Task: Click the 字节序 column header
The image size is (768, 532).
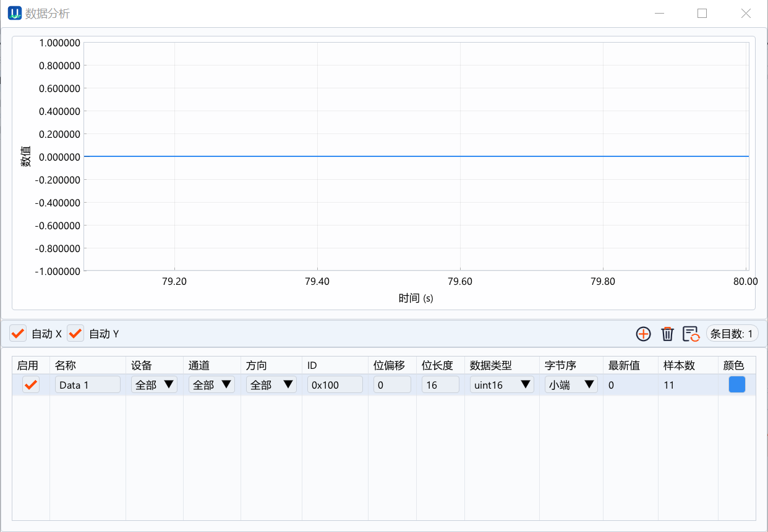Action: click(x=571, y=365)
